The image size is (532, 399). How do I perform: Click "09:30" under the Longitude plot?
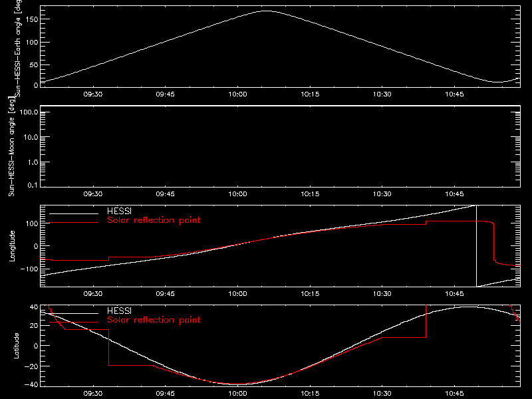pyautogui.click(x=93, y=293)
